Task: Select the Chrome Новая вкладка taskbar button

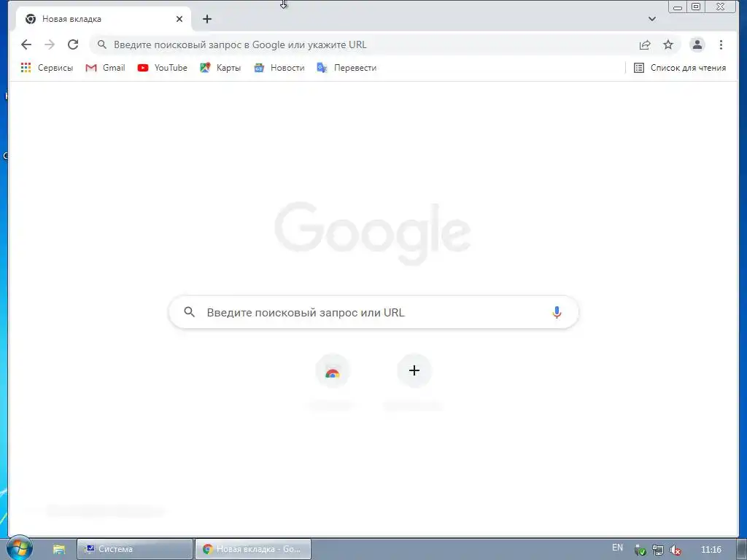Action: pos(253,549)
